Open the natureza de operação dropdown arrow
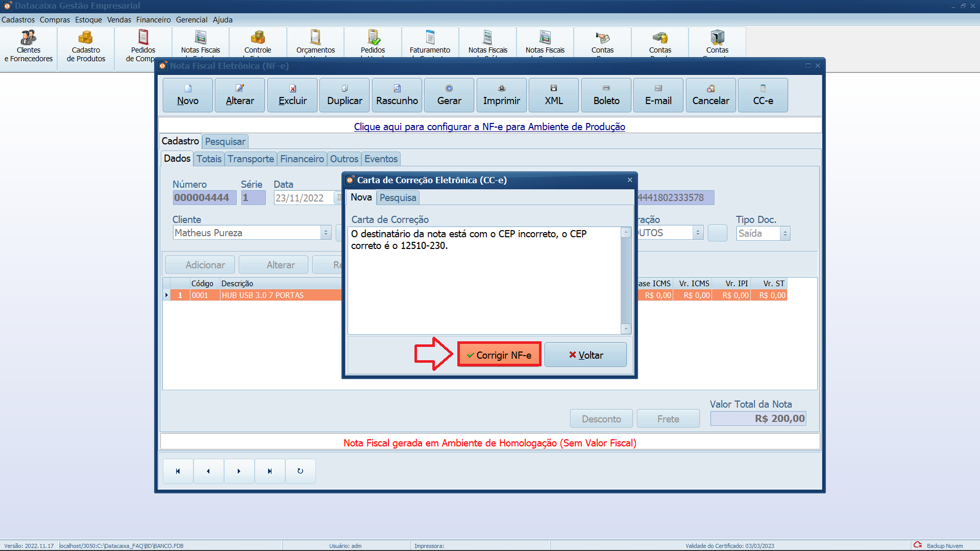This screenshot has height=551, width=980. pyautogui.click(x=698, y=233)
